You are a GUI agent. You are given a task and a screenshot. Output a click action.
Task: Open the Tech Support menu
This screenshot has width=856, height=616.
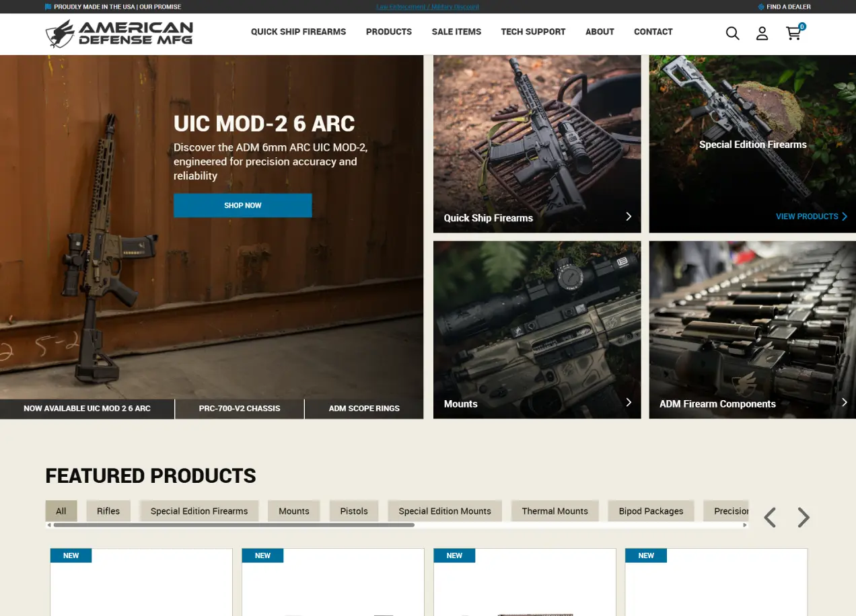533,32
